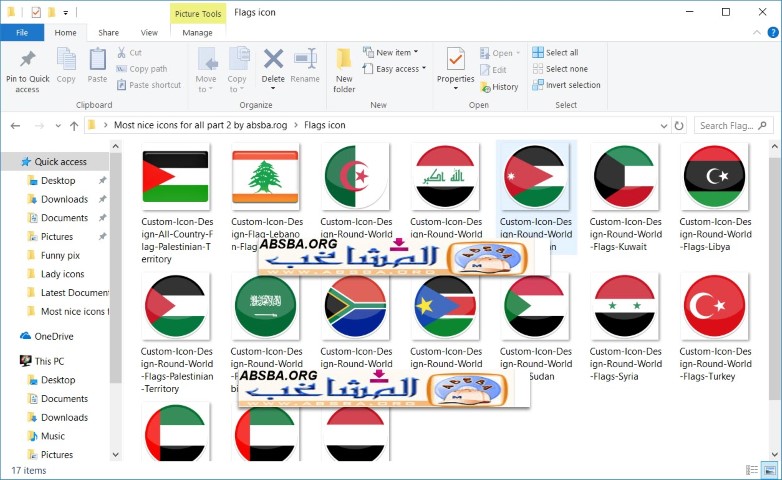The height and width of the screenshot is (480, 782).
Task: Click This PC in navigation pane
Action: tap(42, 361)
